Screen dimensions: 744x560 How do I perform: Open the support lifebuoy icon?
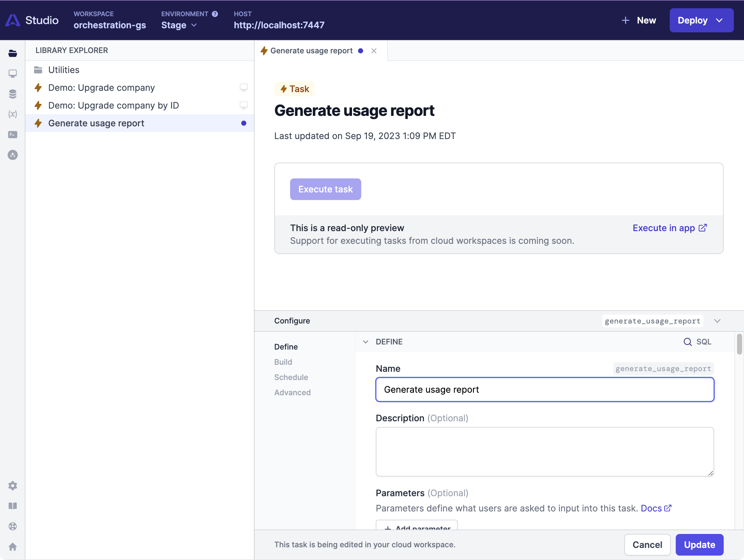(13, 526)
